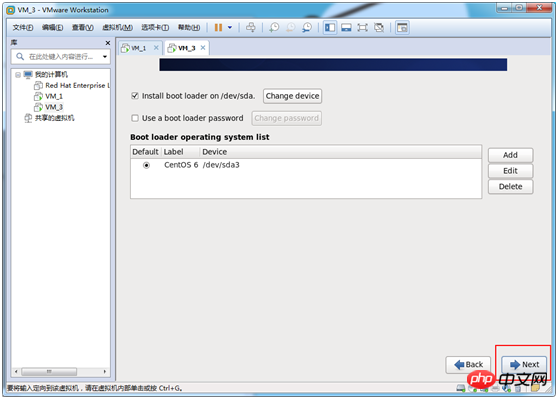Click the Label column header

pos(180,152)
